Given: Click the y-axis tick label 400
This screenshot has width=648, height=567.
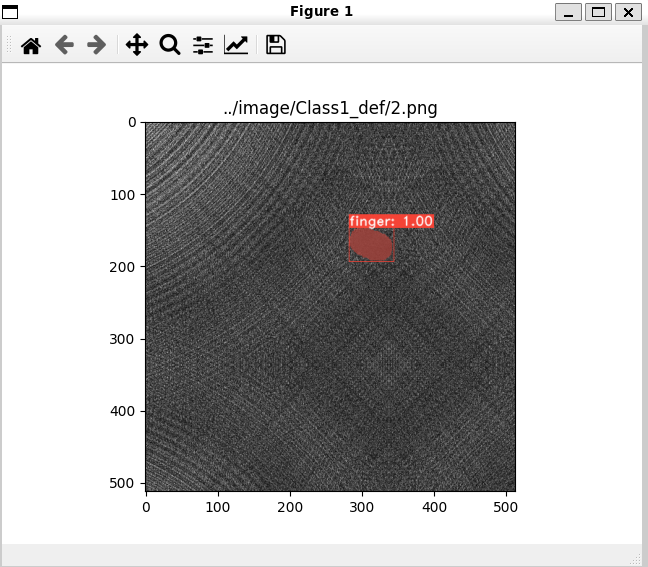Looking at the screenshot, I should (122, 412).
